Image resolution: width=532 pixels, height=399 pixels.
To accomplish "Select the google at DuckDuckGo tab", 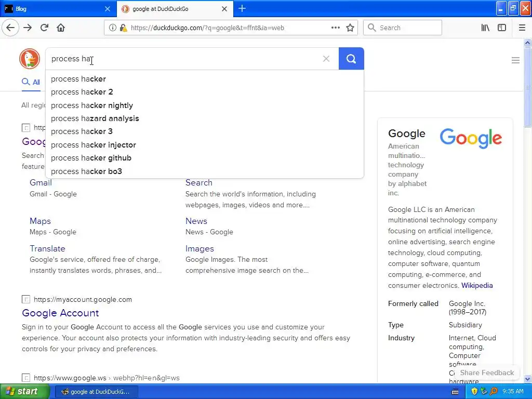I will coord(175,9).
